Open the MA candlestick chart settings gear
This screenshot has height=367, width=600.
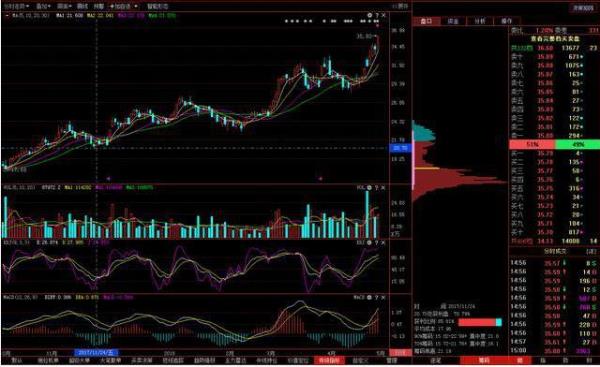pyautogui.click(x=370, y=15)
